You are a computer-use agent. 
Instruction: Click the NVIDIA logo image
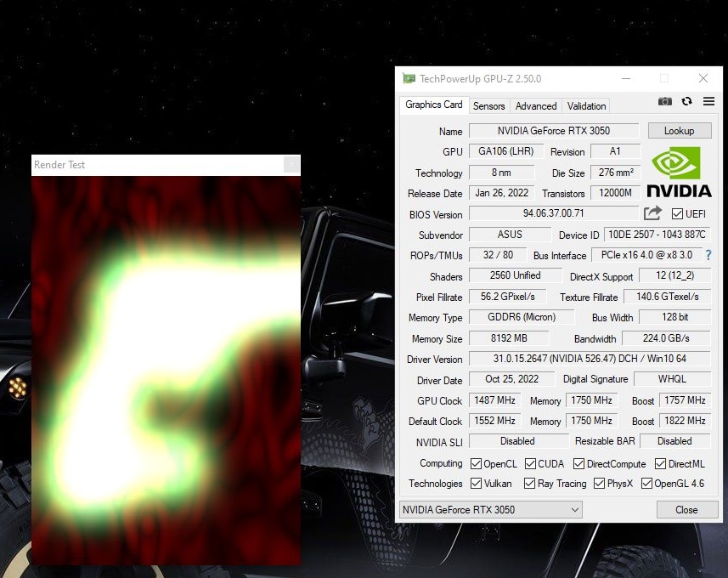(679, 172)
